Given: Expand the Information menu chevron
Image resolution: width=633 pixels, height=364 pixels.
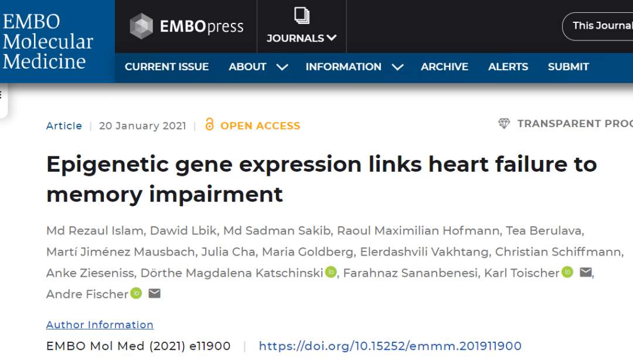Looking at the screenshot, I should tap(397, 67).
